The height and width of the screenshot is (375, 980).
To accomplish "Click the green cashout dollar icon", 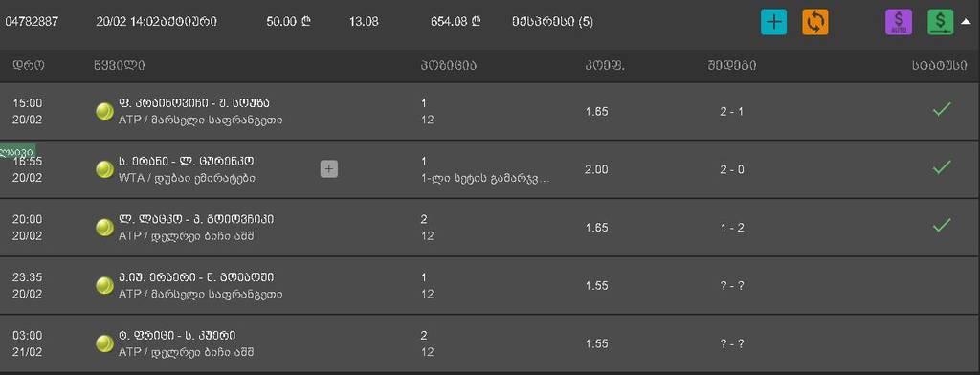I will (x=941, y=22).
